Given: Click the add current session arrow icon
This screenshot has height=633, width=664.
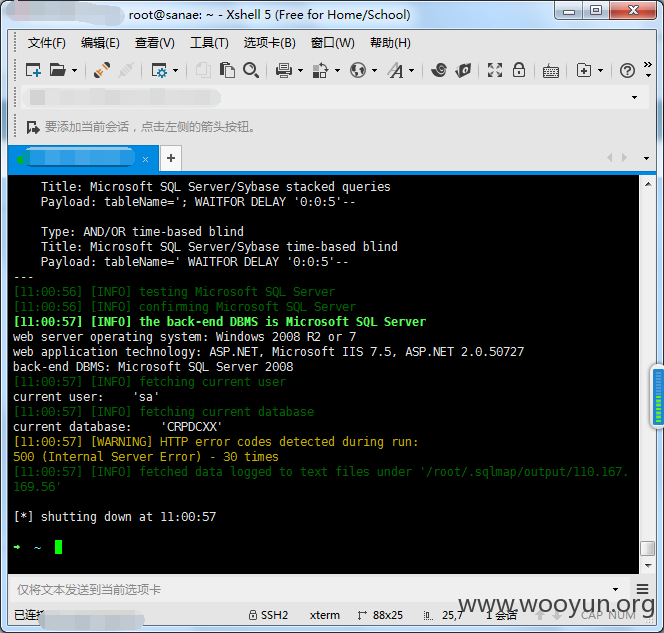Looking at the screenshot, I should pyautogui.click(x=33, y=127).
